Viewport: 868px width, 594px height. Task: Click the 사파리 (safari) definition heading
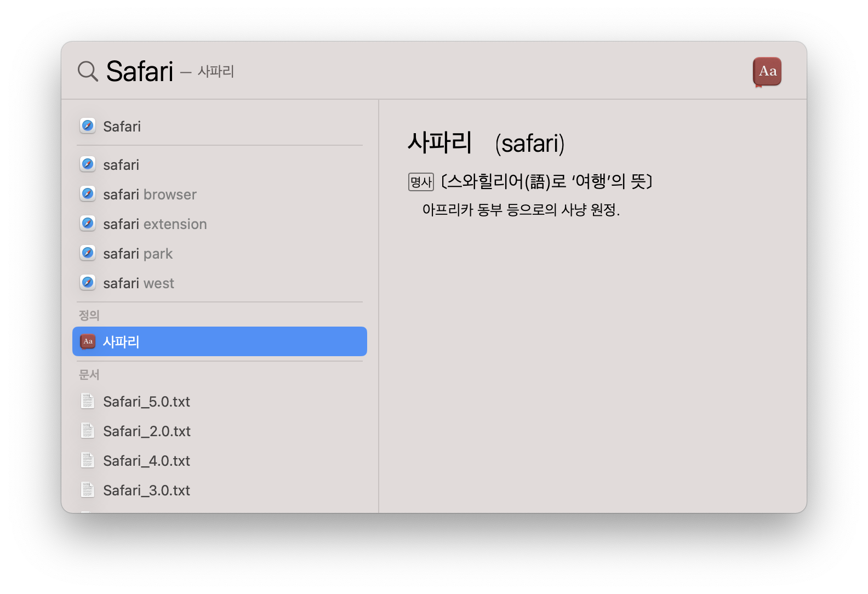pyautogui.click(x=486, y=143)
